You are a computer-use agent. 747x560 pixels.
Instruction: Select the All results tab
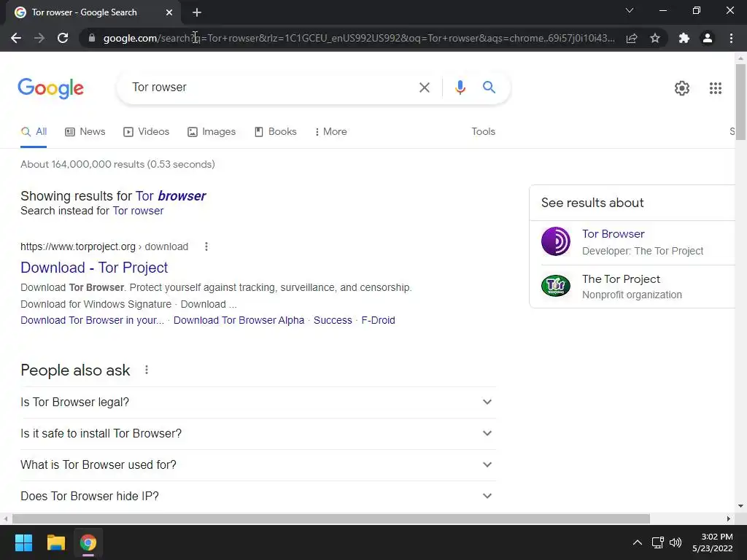tap(34, 132)
